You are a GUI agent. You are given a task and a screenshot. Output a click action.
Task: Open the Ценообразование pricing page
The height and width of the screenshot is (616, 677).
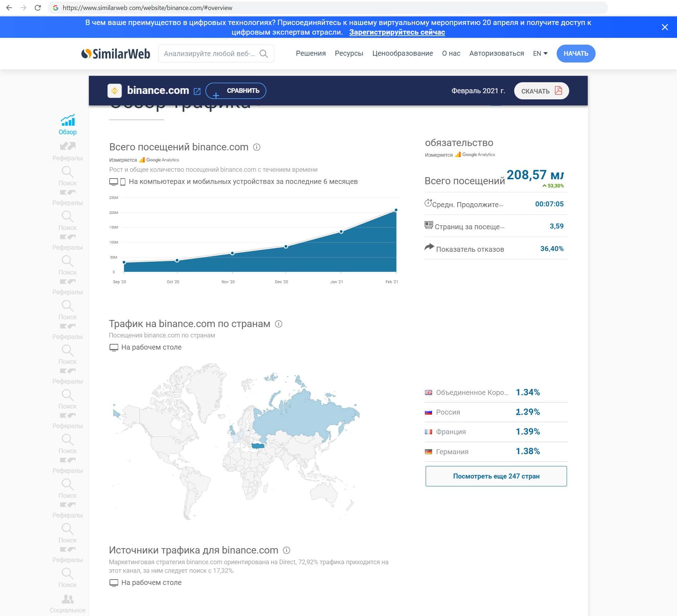coord(402,54)
